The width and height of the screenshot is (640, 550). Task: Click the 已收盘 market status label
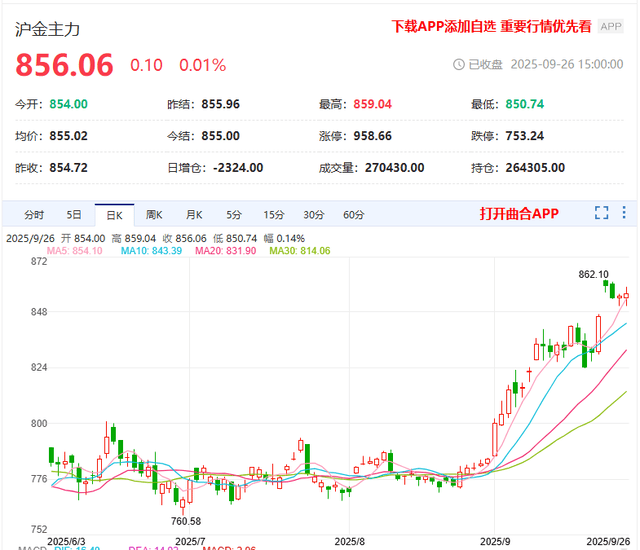point(485,64)
